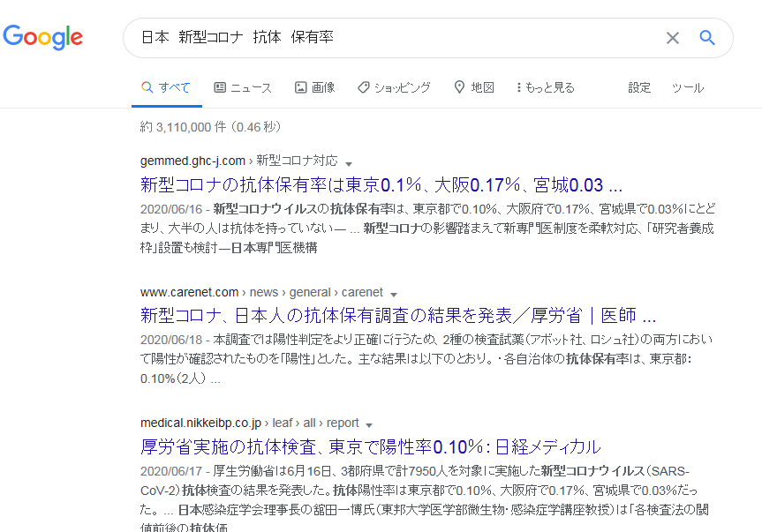Select the すべて tab
This screenshot has height=532, width=762.
(x=166, y=87)
